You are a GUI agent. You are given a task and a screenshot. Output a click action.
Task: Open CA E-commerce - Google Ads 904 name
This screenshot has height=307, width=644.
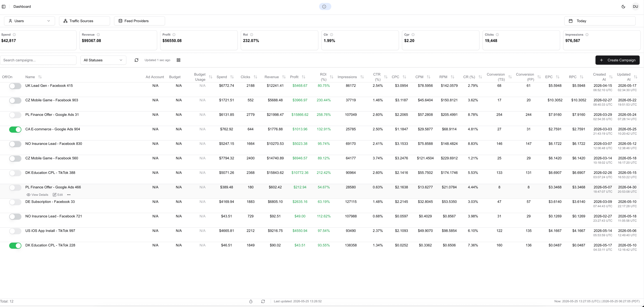(x=52, y=129)
